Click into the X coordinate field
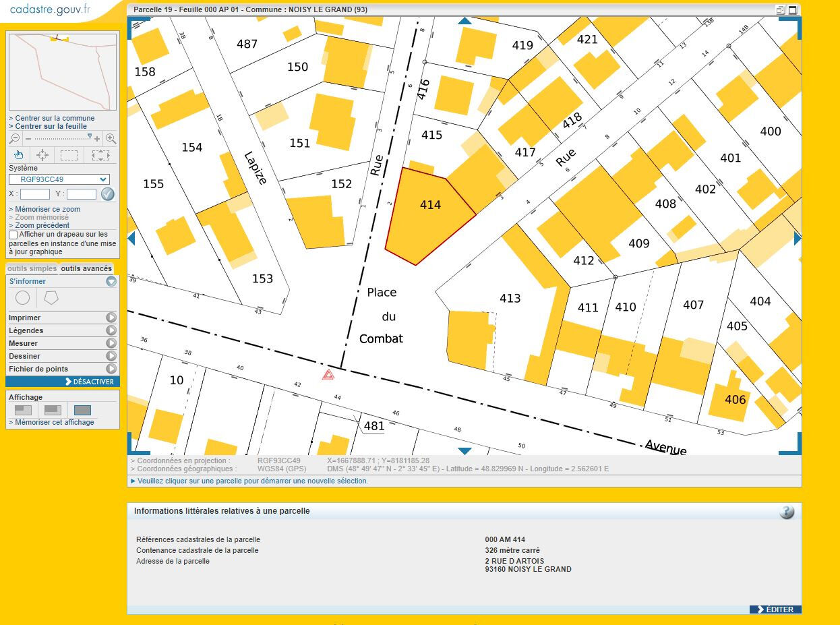 [35, 194]
